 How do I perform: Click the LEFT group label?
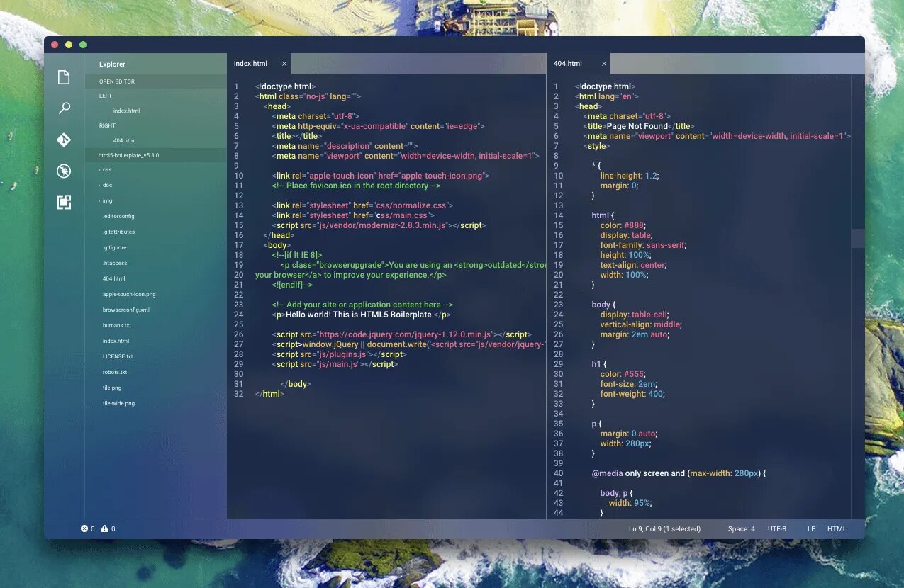click(106, 96)
